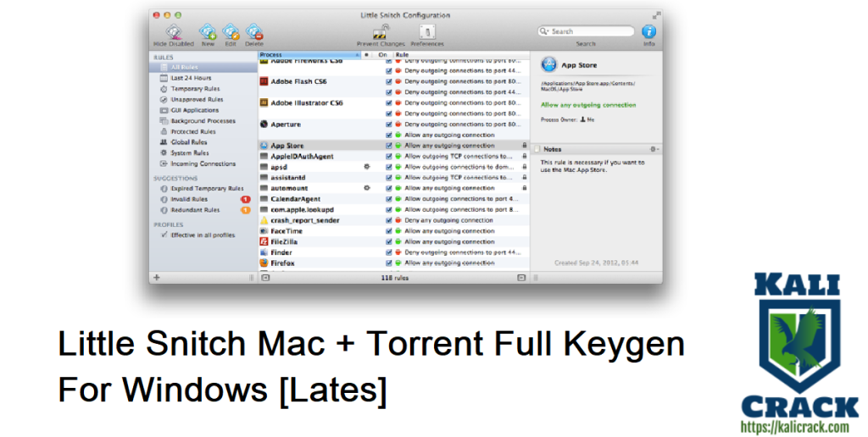The width and height of the screenshot is (868, 437).
Task: Click inside the Search field
Action: tap(586, 31)
